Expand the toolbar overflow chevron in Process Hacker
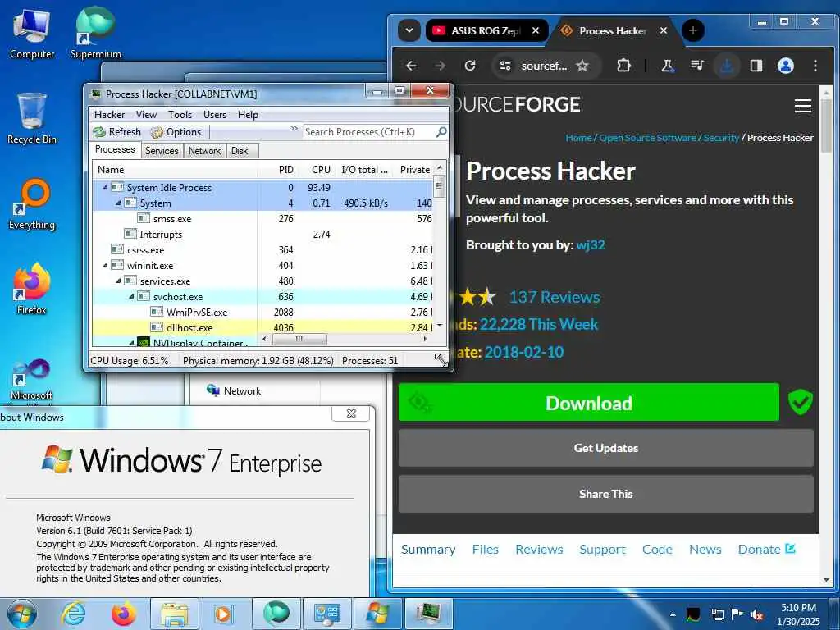Screen dimensions: 840x630 (294, 129)
